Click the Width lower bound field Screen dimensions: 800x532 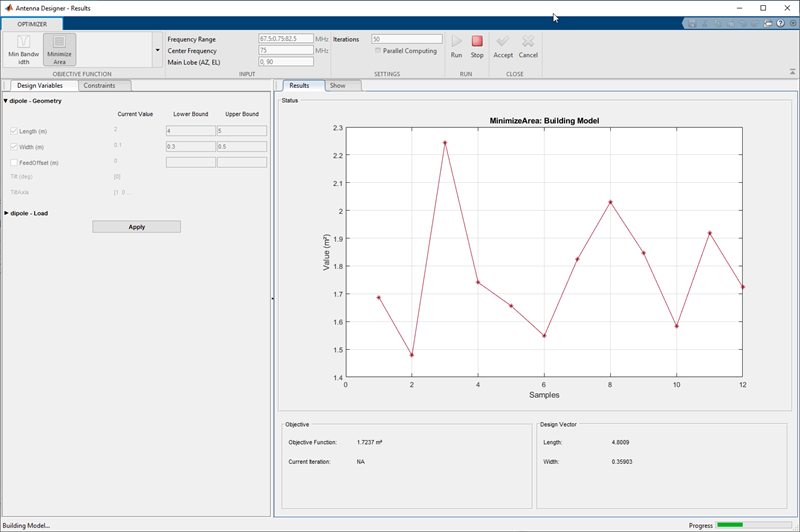pos(191,147)
